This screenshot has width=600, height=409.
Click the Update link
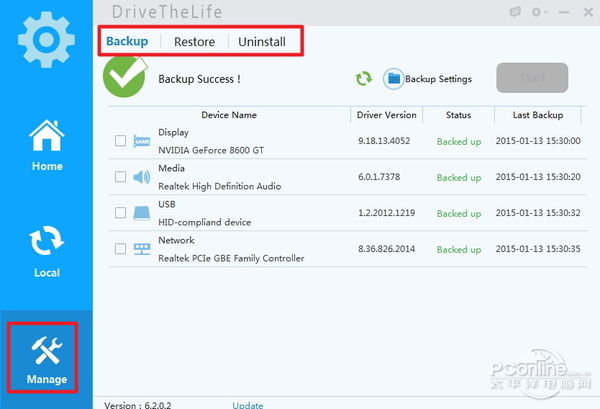248,405
